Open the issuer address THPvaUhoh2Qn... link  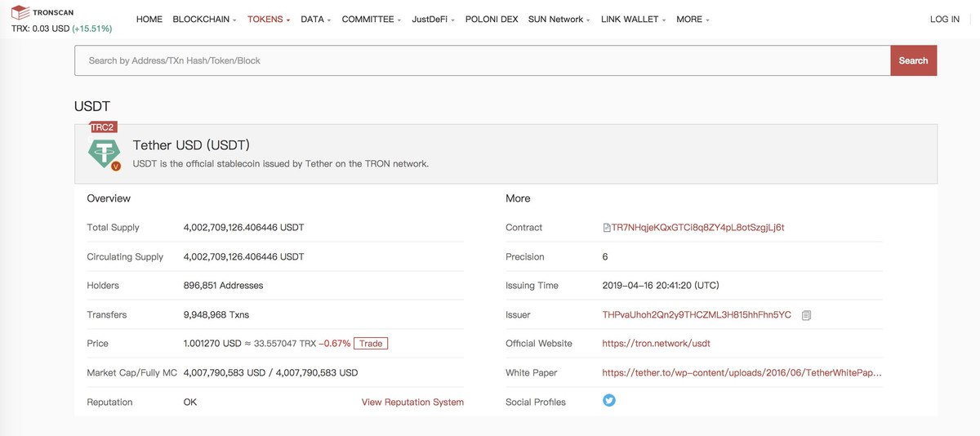(697, 314)
